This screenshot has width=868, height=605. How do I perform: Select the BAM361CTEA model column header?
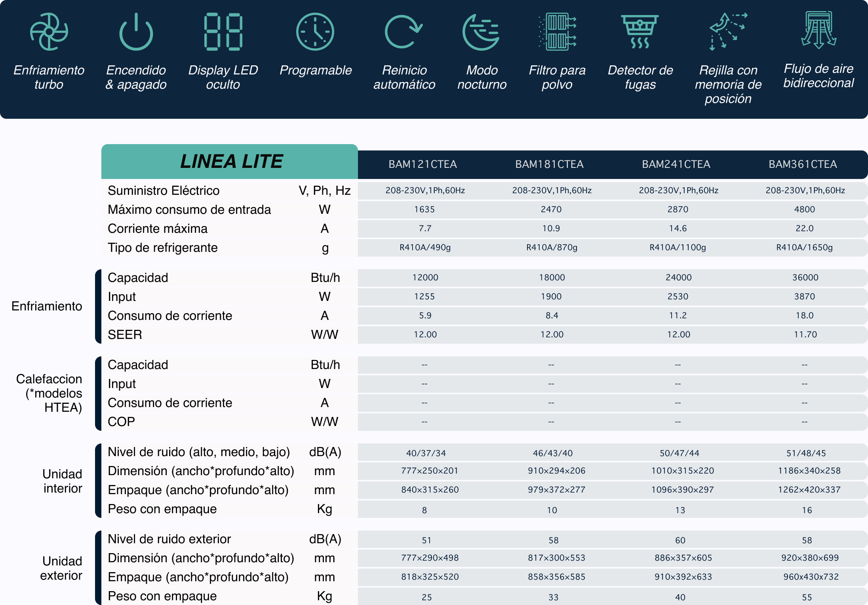pos(803,164)
